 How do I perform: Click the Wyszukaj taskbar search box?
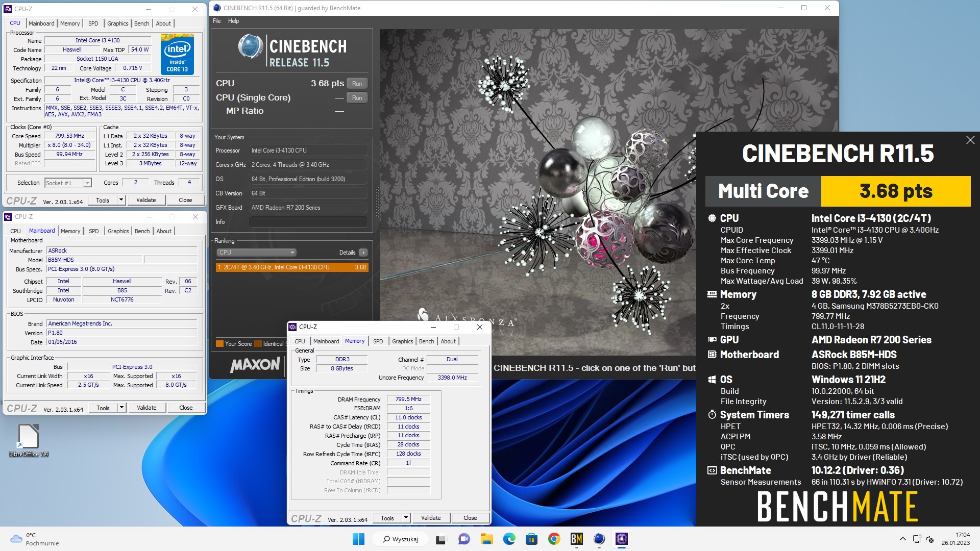pyautogui.click(x=400, y=539)
